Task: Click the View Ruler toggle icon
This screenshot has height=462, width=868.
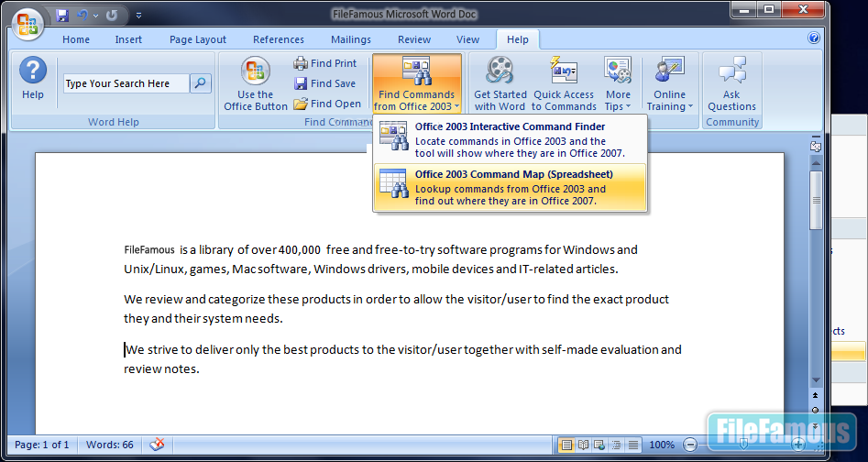Action: (816, 146)
